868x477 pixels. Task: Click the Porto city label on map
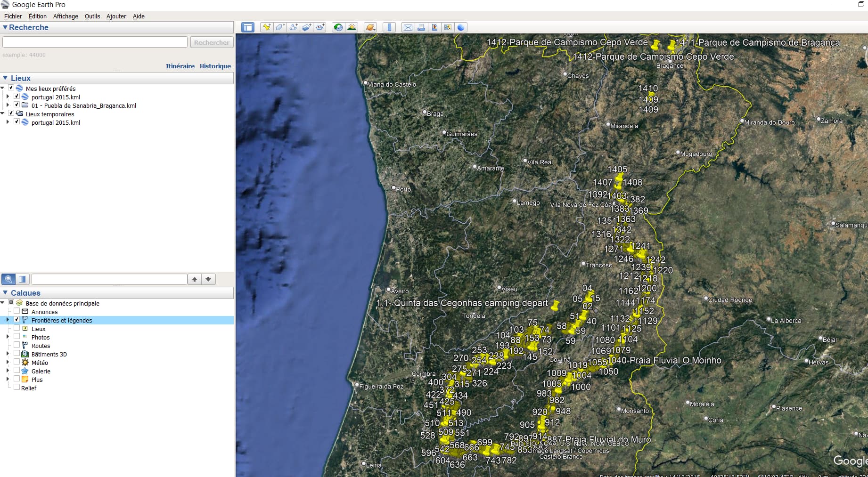click(403, 189)
